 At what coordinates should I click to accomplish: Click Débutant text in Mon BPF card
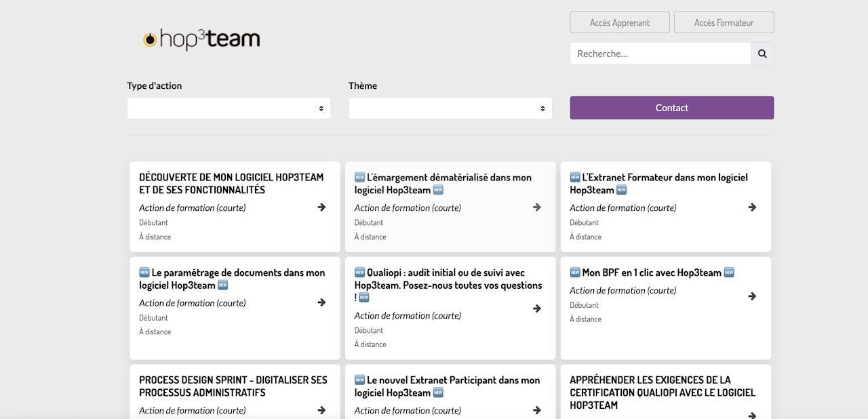[x=584, y=305]
